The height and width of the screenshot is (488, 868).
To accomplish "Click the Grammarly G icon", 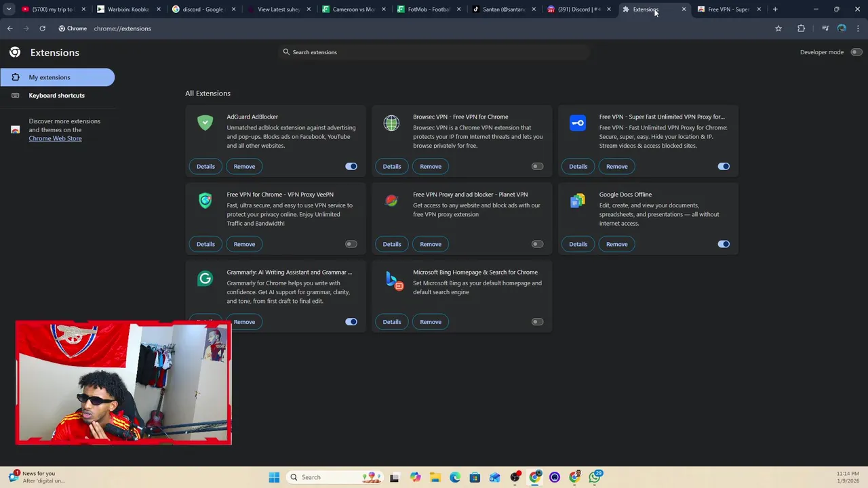I will 205,279.
